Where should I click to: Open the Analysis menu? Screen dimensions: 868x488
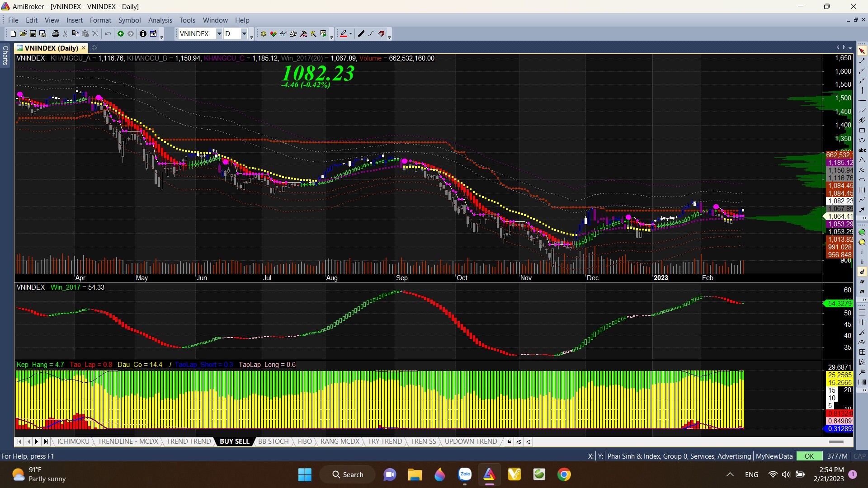click(x=160, y=20)
